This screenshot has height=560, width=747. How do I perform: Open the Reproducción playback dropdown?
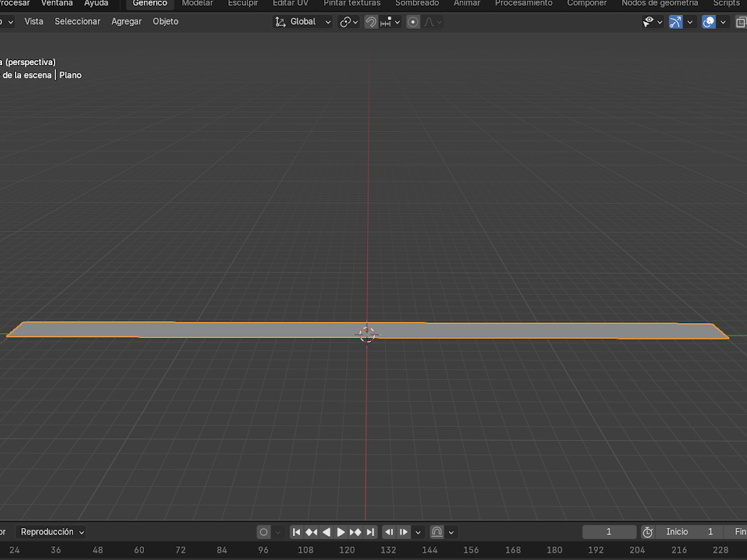pos(52,532)
